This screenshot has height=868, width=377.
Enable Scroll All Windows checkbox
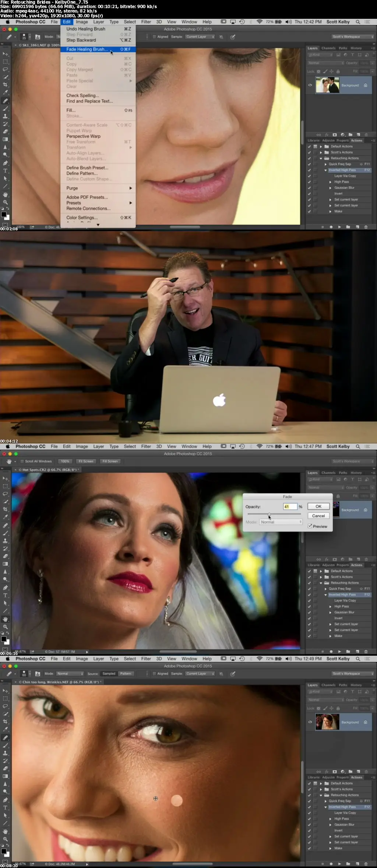click(x=22, y=461)
